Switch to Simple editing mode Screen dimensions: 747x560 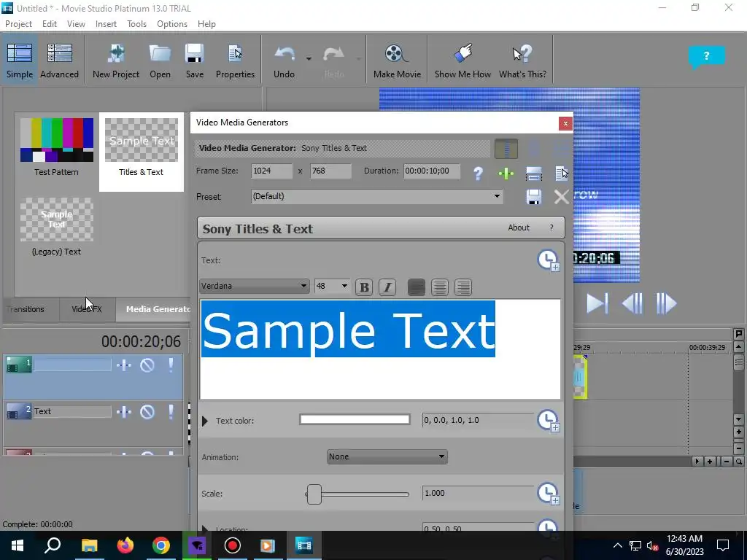[x=20, y=61]
